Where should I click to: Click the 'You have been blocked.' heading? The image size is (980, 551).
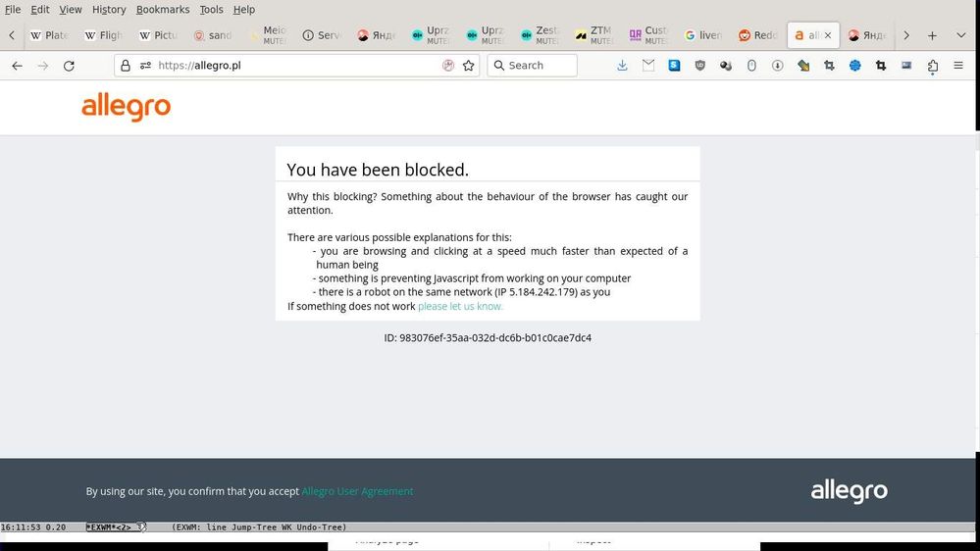pos(378,170)
